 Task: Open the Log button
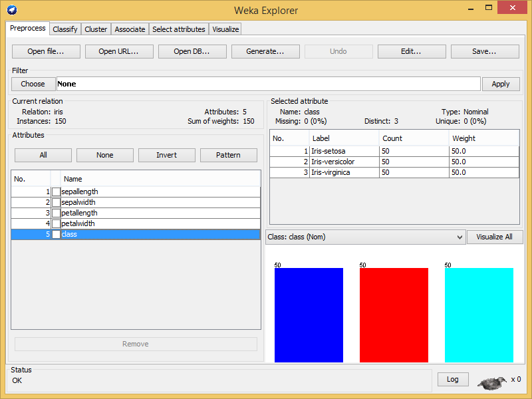coord(453,379)
